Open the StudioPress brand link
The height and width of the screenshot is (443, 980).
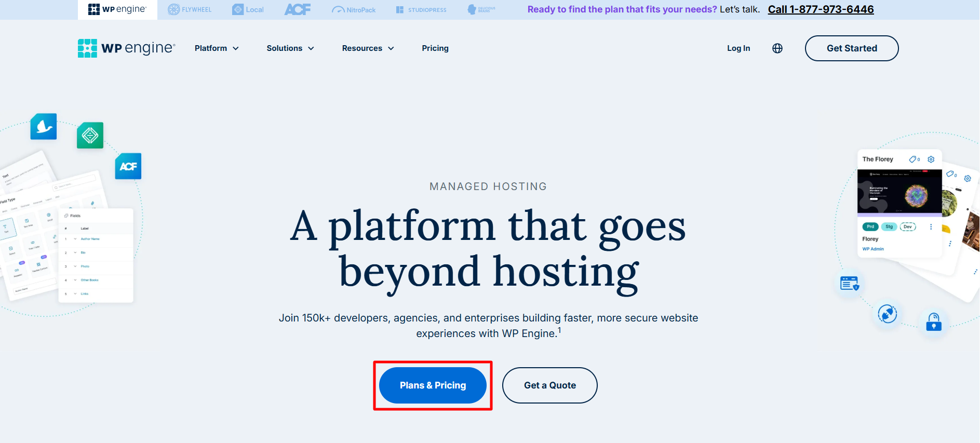[421, 9]
